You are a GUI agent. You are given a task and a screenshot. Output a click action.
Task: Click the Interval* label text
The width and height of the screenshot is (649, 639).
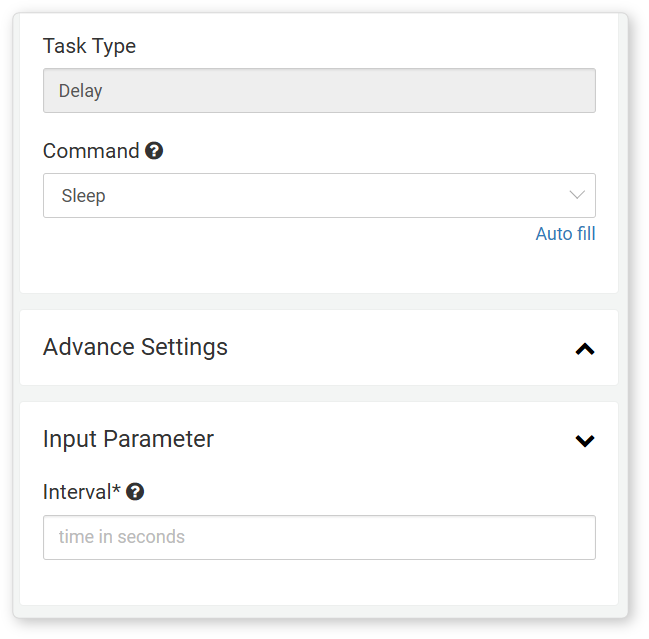[x=82, y=492]
